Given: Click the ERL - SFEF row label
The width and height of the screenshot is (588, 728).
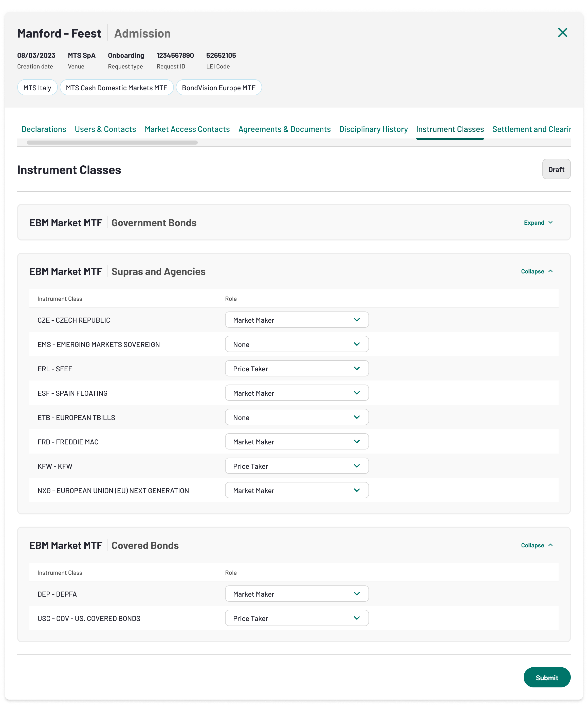Looking at the screenshot, I should tap(55, 369).
